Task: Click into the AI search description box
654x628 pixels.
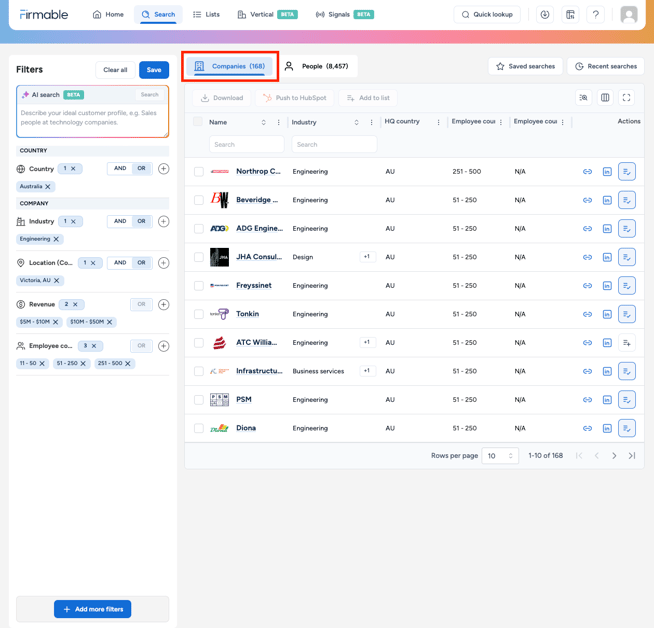Action: pos(93,118)
